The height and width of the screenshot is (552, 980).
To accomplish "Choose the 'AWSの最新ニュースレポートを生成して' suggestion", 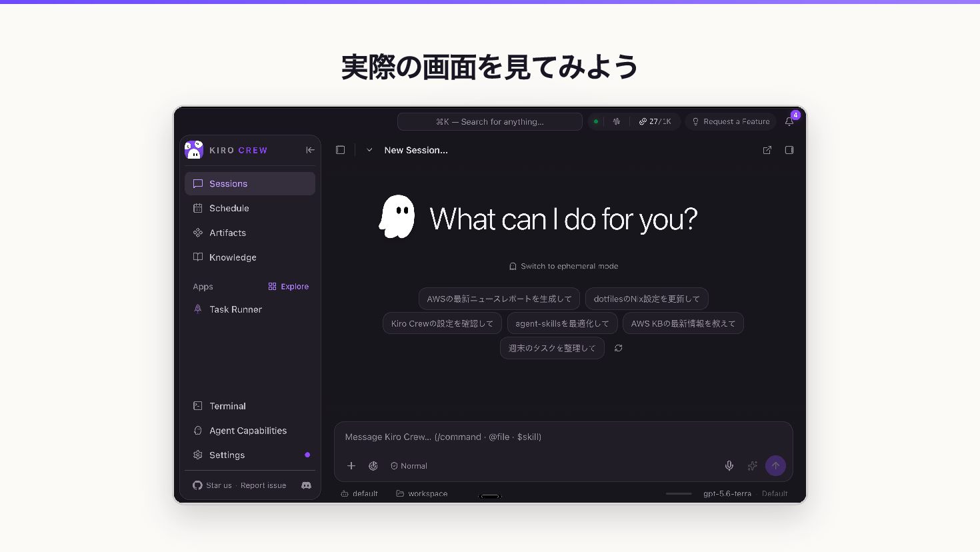I will (x=499, y=299).
